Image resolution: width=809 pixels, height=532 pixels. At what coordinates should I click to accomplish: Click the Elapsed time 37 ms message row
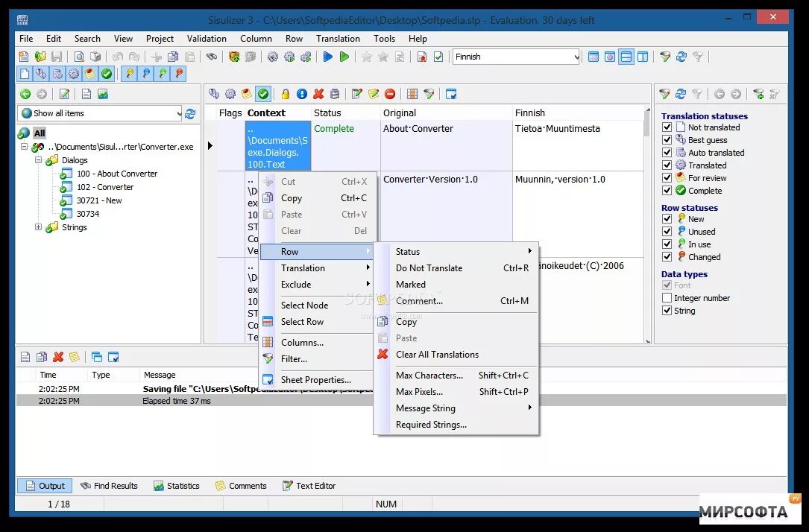click(401, 401)
